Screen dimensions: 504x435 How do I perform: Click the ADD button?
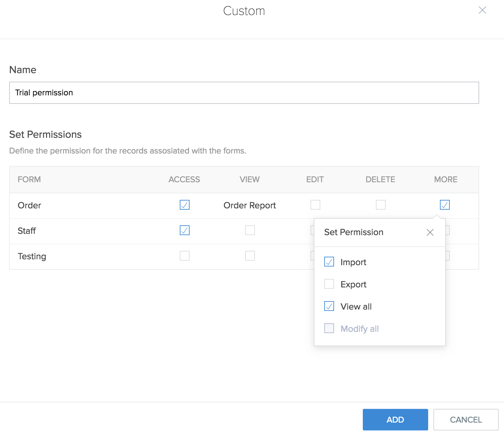(x=395, y=420)
